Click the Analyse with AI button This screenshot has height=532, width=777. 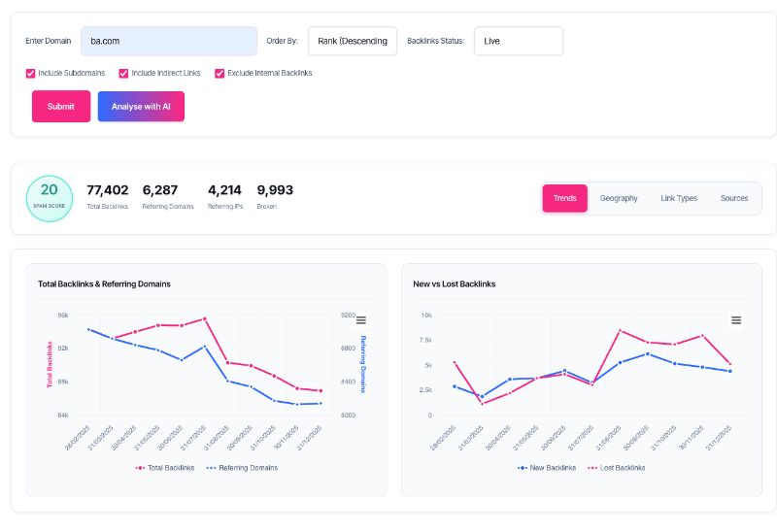point(141,107)
